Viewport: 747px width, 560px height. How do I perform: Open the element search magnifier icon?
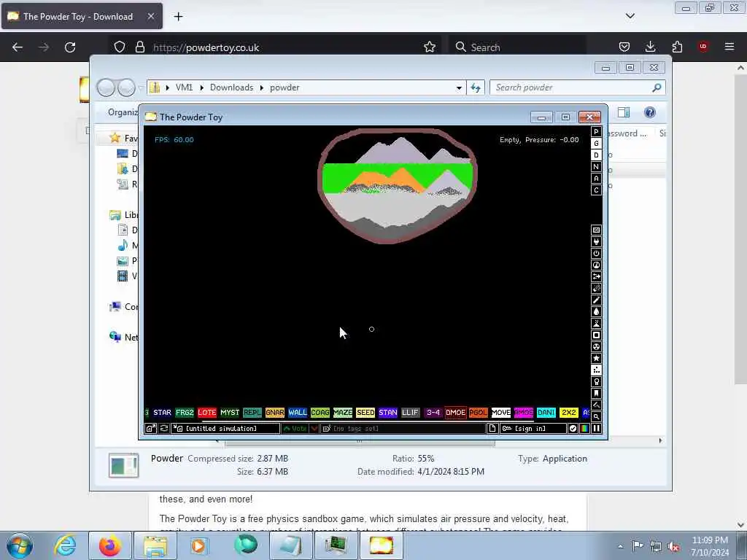click(596, 416)
